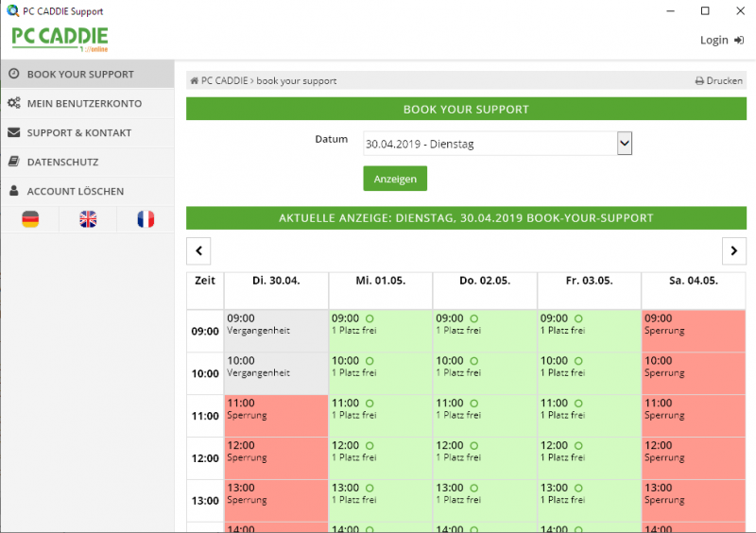Image resolution: width=756 pixels, height=533 pixels.
Task: Open MEIN BENUTZERKONTO in the sidebar
Action: pyautogui.click(x=87, y=103)
